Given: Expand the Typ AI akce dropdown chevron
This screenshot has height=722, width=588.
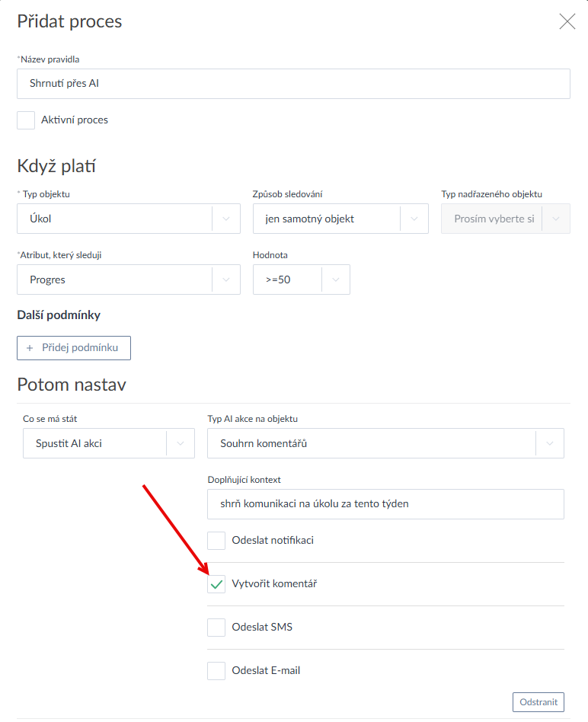Looking at the screenshot, I should 550,443.
